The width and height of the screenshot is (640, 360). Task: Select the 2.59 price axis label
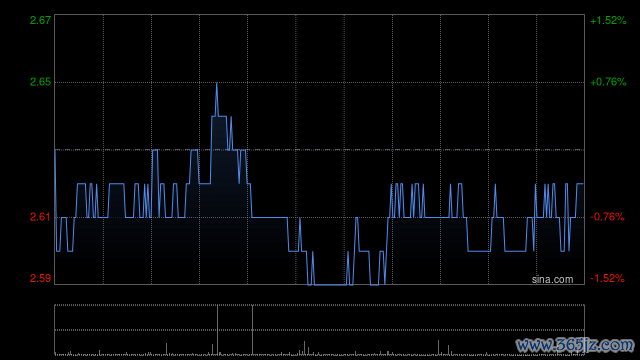pyautogui.click(x=40, y=278)
